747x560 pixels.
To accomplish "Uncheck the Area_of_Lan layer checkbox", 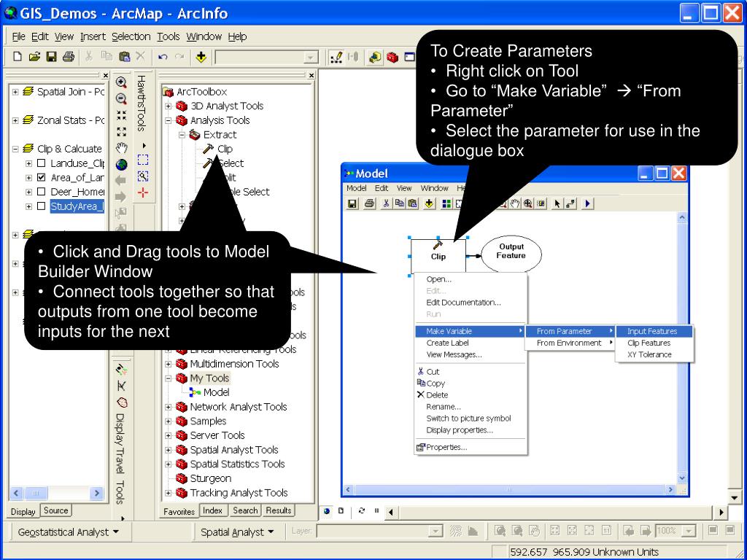I will tap(42, 178).
